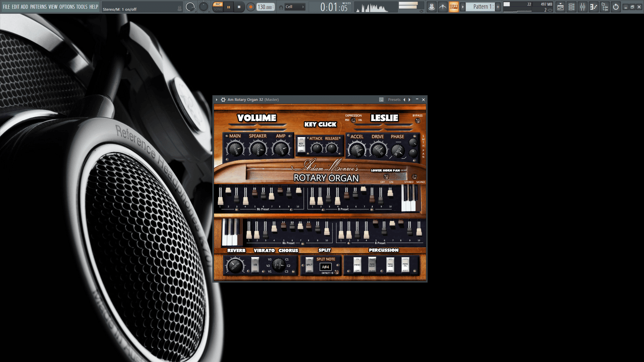644x362 pixels.
Task: Click the time display 0:01:05
Action: coord(334,7)
